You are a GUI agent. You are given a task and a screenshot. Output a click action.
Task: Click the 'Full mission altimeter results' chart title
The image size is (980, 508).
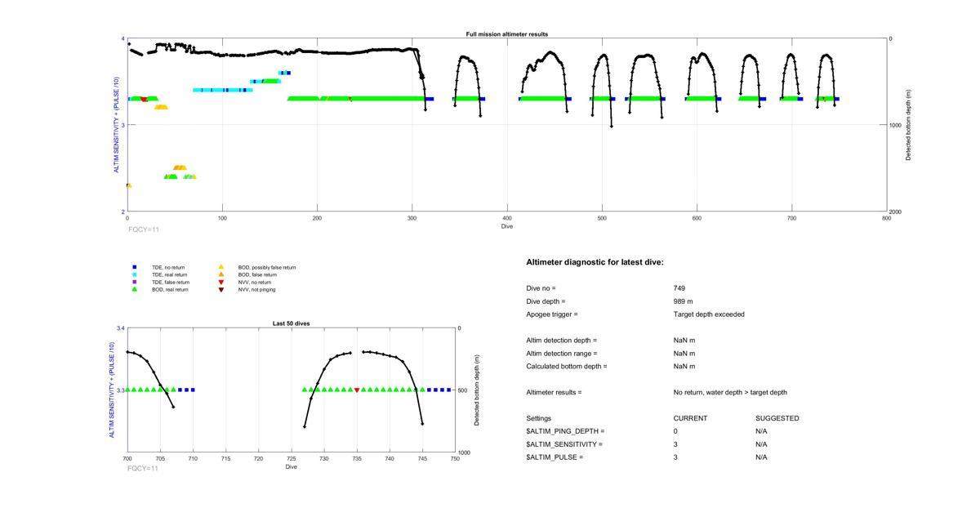[x=507, y=34]
